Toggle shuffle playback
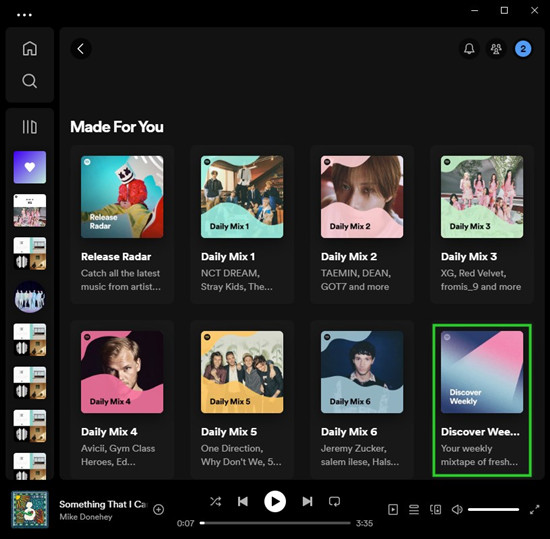Screen dimensions: 550x539 (215, 501)
